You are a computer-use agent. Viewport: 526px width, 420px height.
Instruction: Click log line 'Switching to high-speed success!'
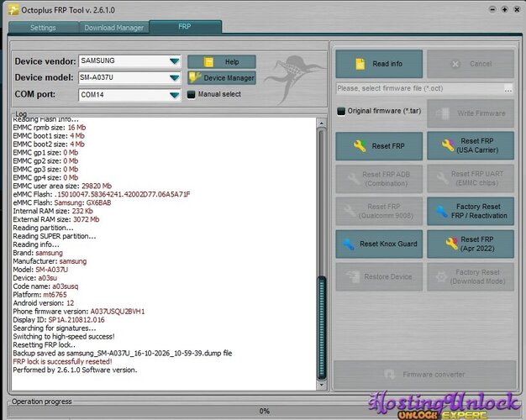pyautogui.click(x=64, y=337)
